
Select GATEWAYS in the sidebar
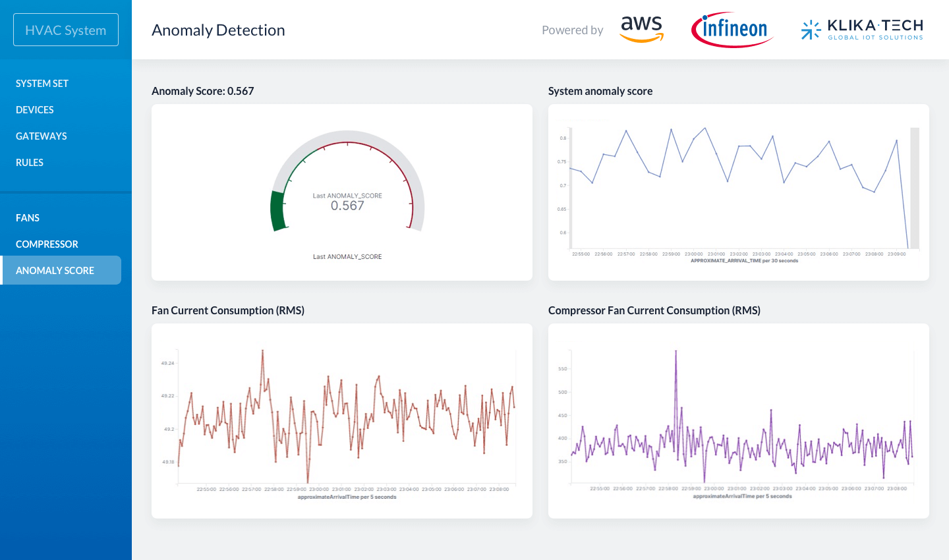[x=42, y=136]
